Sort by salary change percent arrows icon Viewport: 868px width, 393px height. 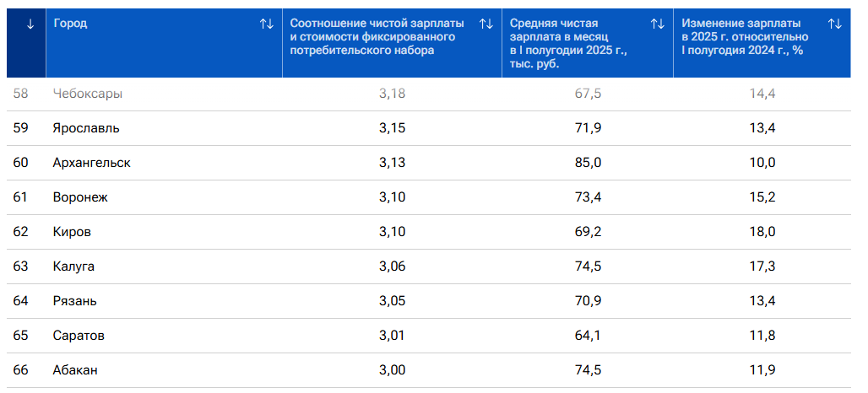tap(835, 24)
